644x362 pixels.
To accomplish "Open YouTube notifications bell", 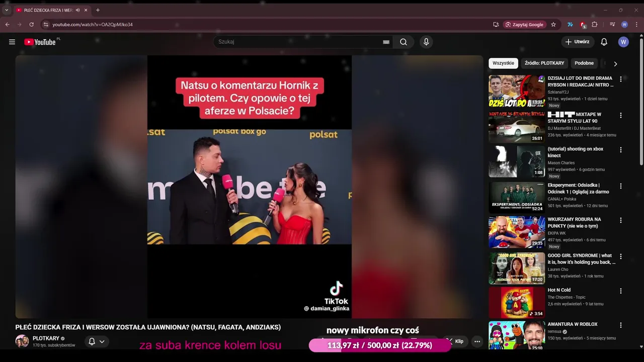I will [x=604, y=42].
